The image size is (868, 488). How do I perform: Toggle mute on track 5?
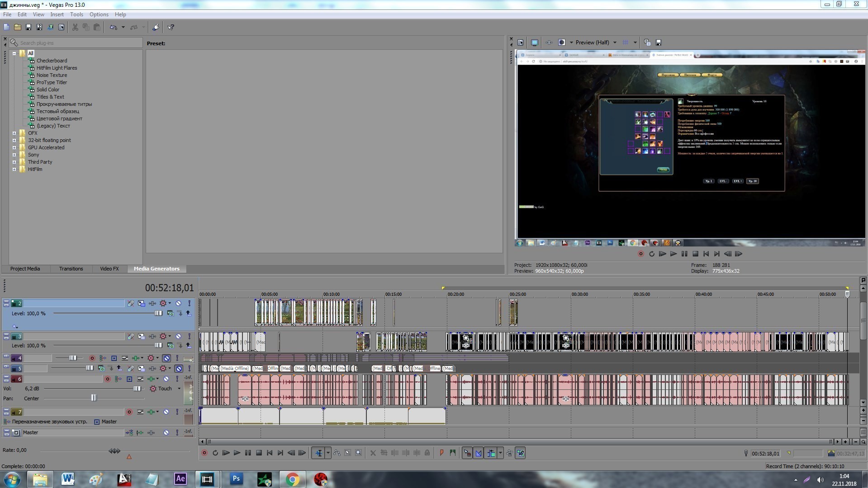(x=179, y=369)
